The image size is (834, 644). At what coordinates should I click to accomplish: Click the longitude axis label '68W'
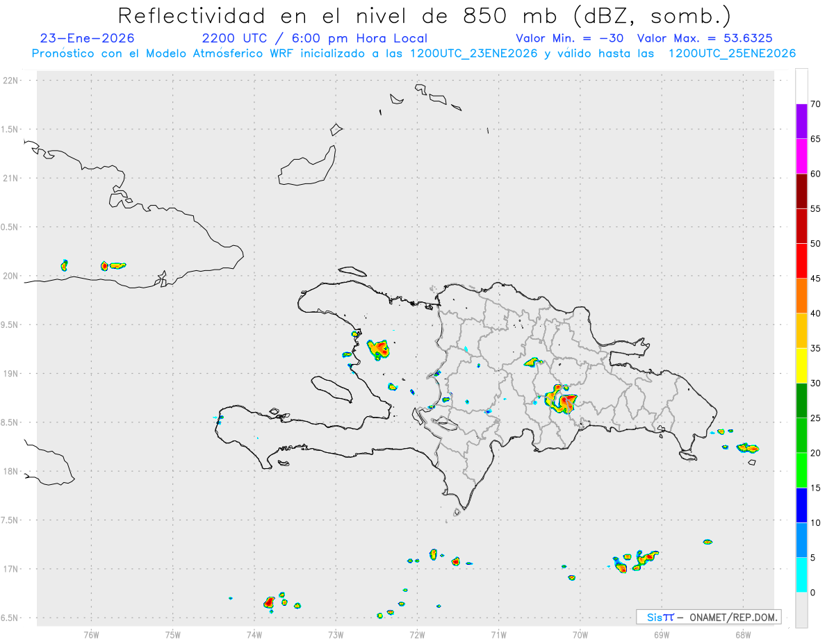coord(743,634)
